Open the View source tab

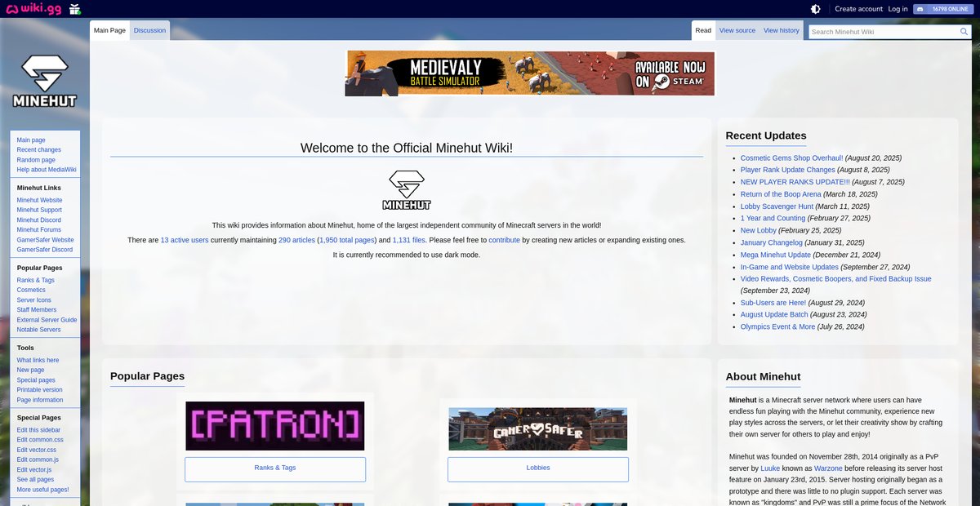click(x=737, y=30)
